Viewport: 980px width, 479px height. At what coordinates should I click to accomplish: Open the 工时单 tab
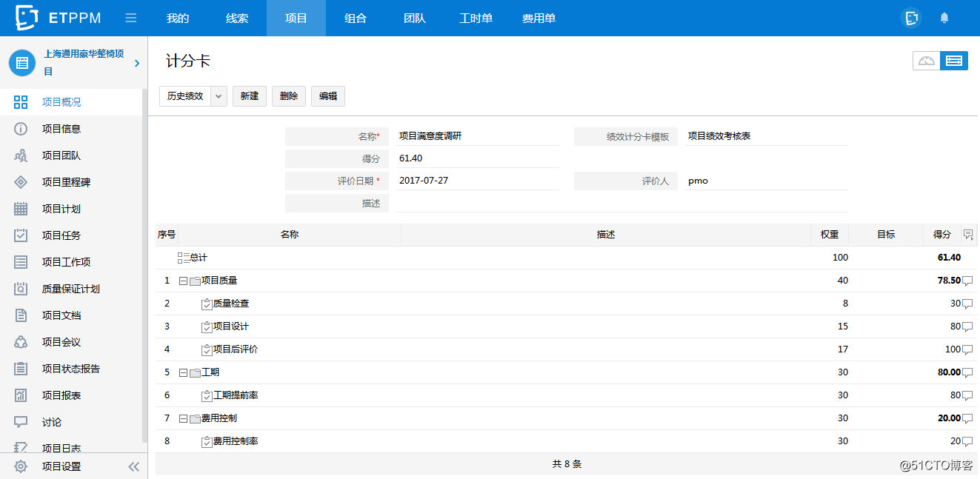coord(476,18)
